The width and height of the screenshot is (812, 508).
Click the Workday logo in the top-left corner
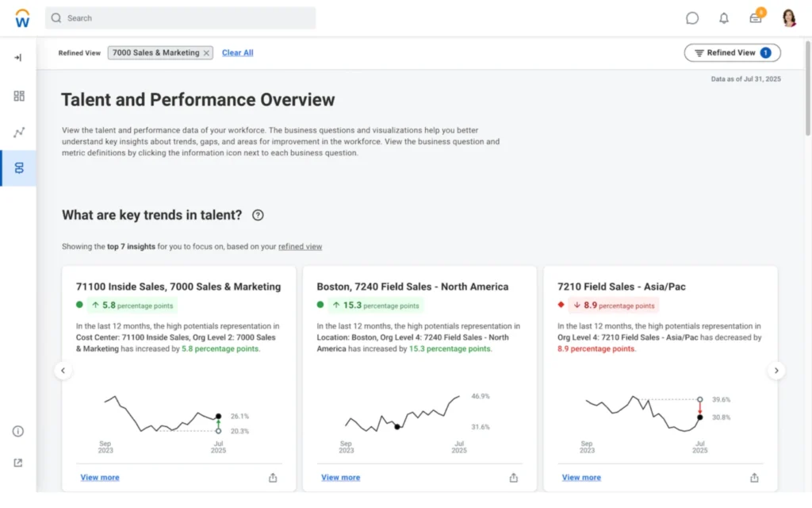[21, 17]
